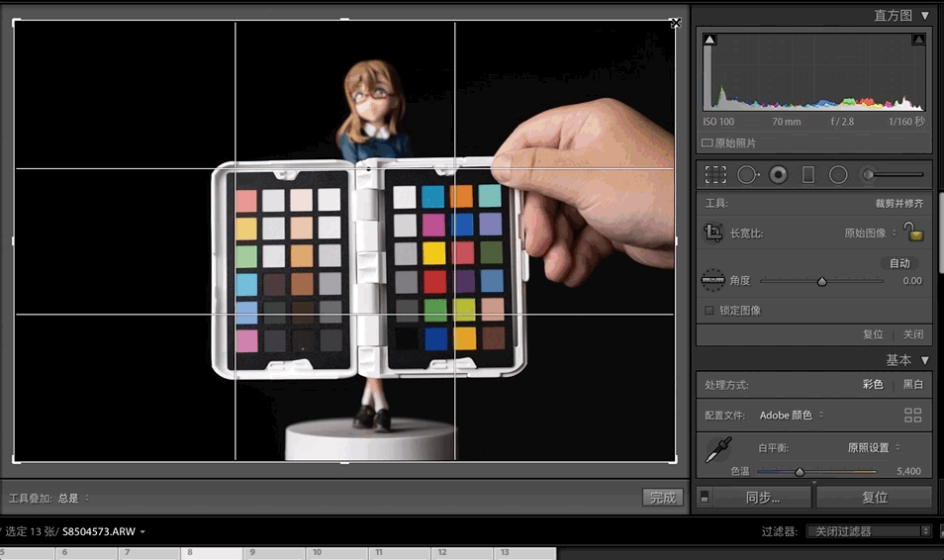Toggle the sync auto-sync switch
This screenshot has height=560, width=944.
click(705, 498)
